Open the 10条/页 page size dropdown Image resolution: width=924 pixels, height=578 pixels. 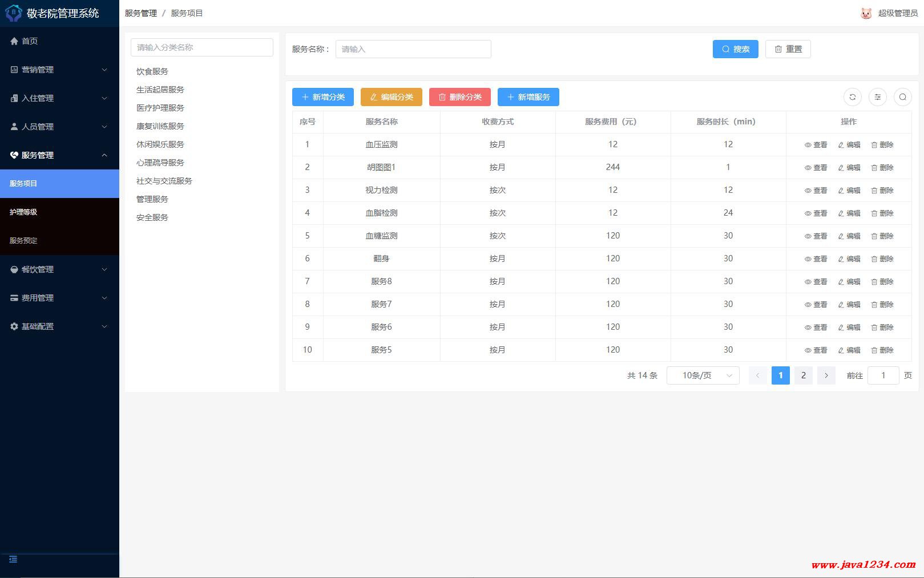(x=703, y=375)
